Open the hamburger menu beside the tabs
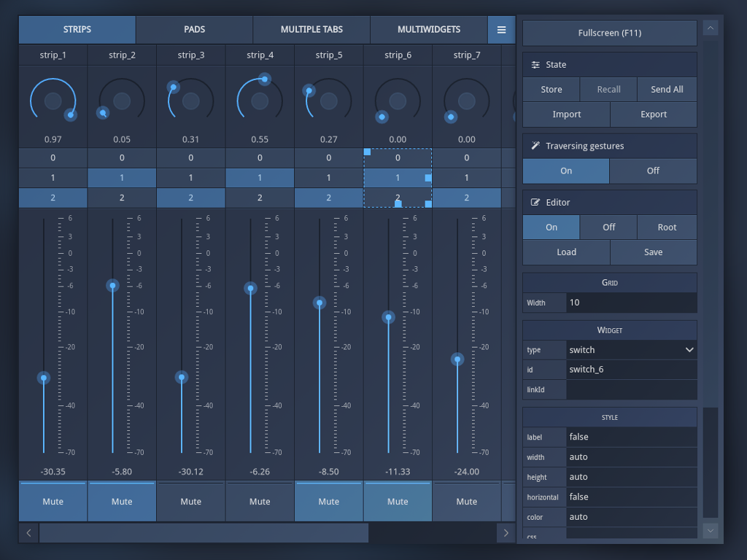Screen dimensions: 747x560 501,30
